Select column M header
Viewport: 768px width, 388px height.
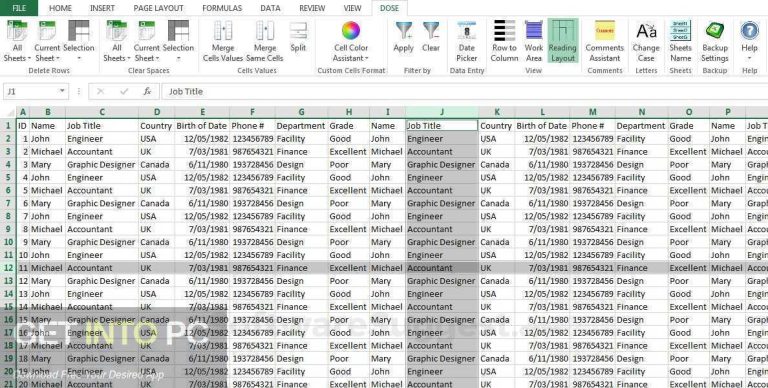[x=592, y=112]
